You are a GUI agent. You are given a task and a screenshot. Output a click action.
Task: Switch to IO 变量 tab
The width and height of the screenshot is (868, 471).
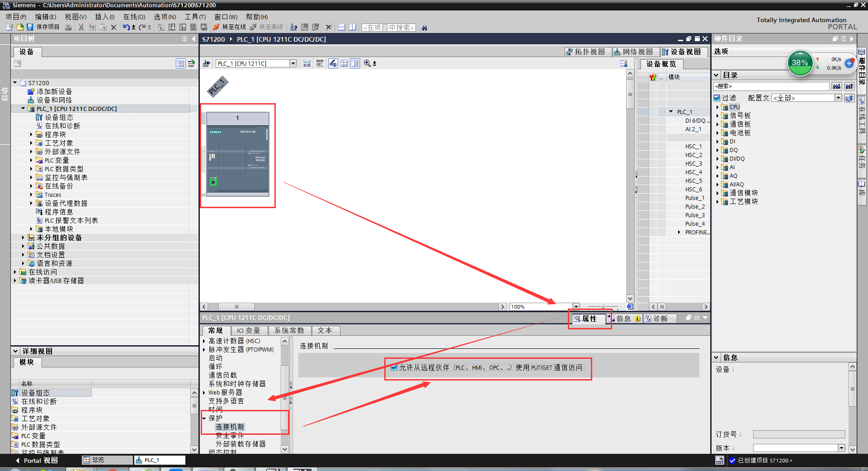coord(249,330)
